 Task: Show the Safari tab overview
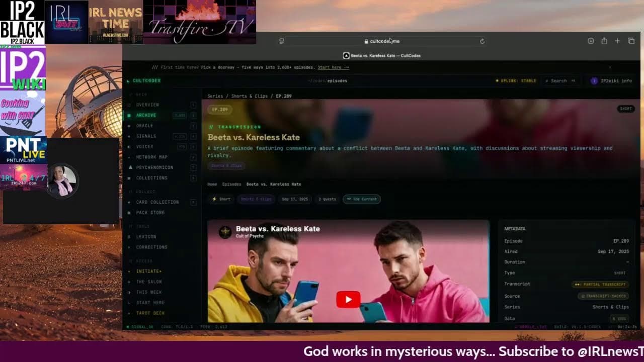631,41
